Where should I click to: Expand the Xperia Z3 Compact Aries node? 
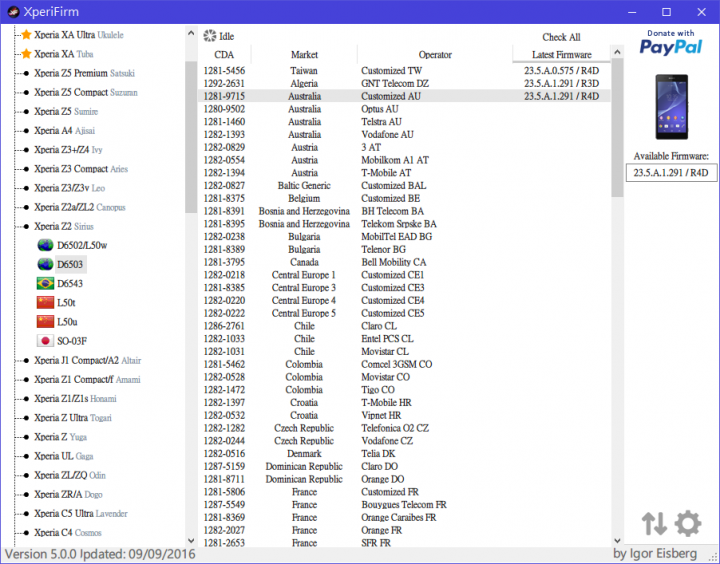(x=26, y=169)
